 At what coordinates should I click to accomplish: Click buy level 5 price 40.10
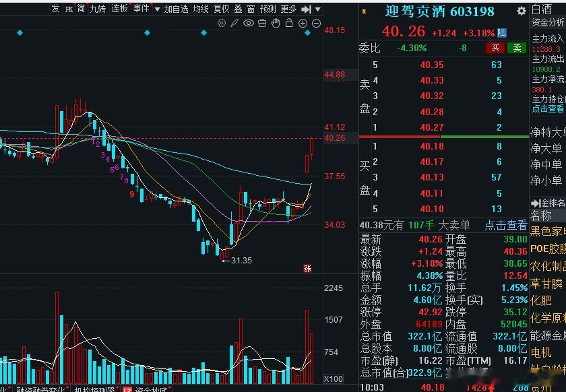tap(432, 209)
